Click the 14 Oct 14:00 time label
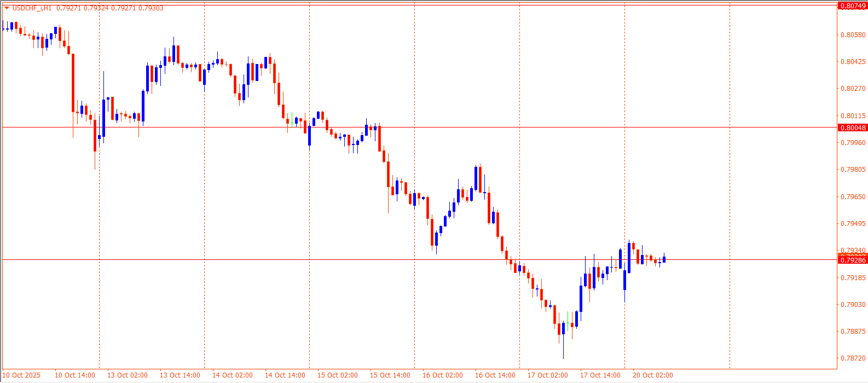The image size is (868, 383). point(285,375)
